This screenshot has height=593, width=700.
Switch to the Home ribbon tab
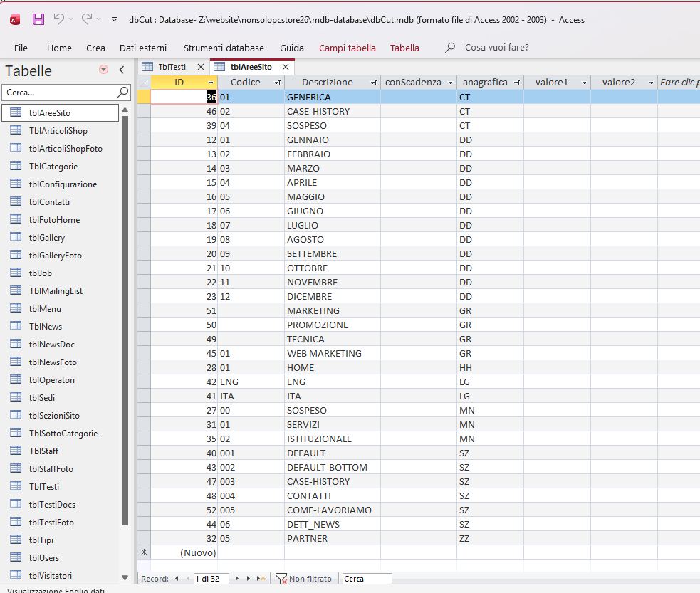[59, 48]
